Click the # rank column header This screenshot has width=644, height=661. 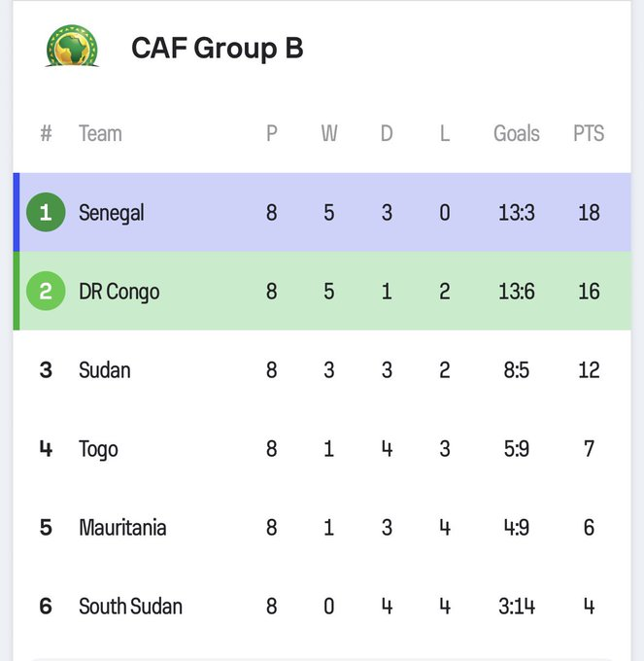coord(46,133)
